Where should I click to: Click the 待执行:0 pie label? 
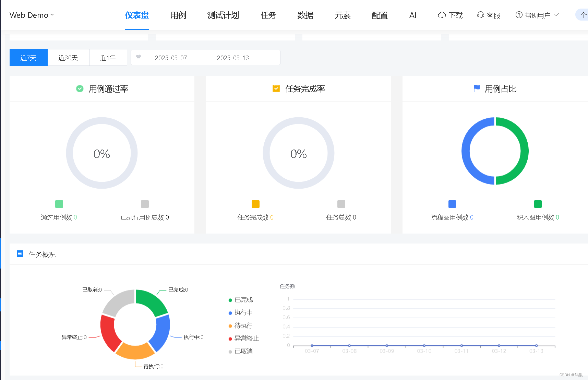pyautogui.click(x=153, y=367)
